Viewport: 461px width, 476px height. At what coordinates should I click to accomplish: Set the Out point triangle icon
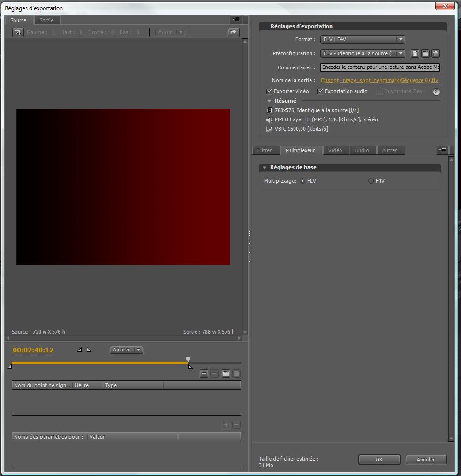(x=89, y=350)
